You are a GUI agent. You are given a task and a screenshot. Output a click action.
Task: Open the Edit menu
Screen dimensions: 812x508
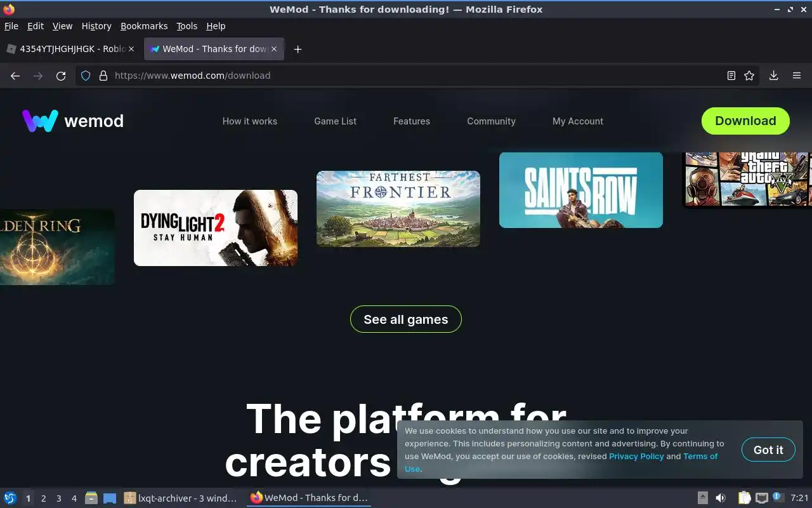36,26
